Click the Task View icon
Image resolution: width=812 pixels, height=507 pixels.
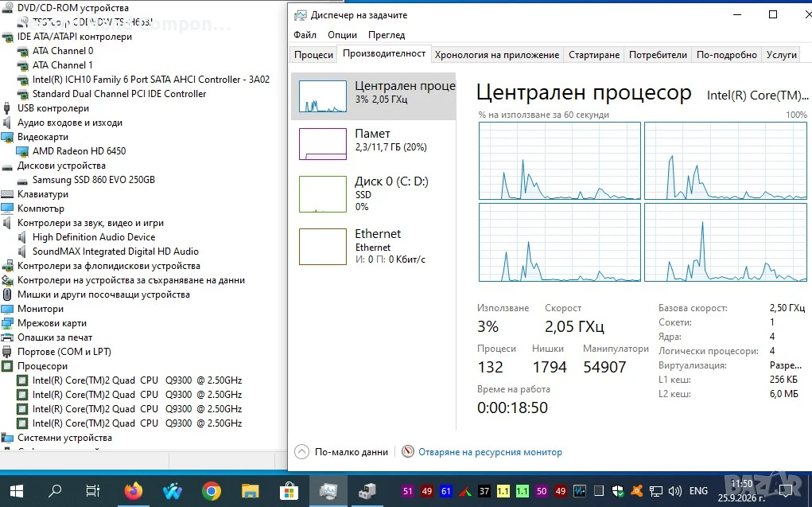pyautogui.click(x=93, y=490)
